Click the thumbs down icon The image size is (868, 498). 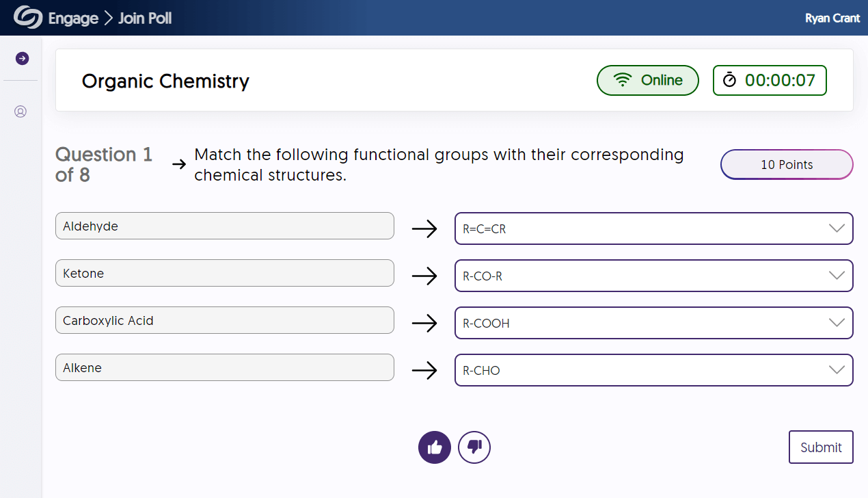pyautogui.click(x=474, y=448)
